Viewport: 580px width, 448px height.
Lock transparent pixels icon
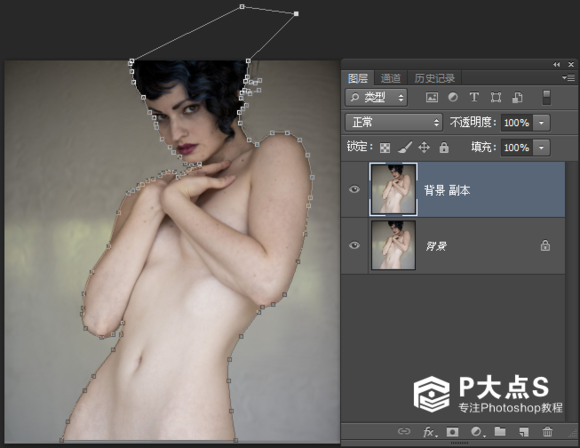(x=385, y=148)
